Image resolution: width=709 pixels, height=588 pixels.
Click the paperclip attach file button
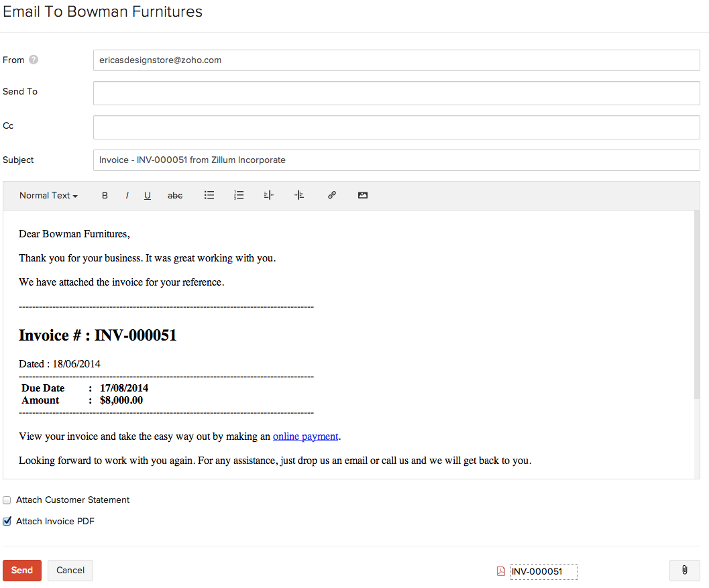click(684, 571)
